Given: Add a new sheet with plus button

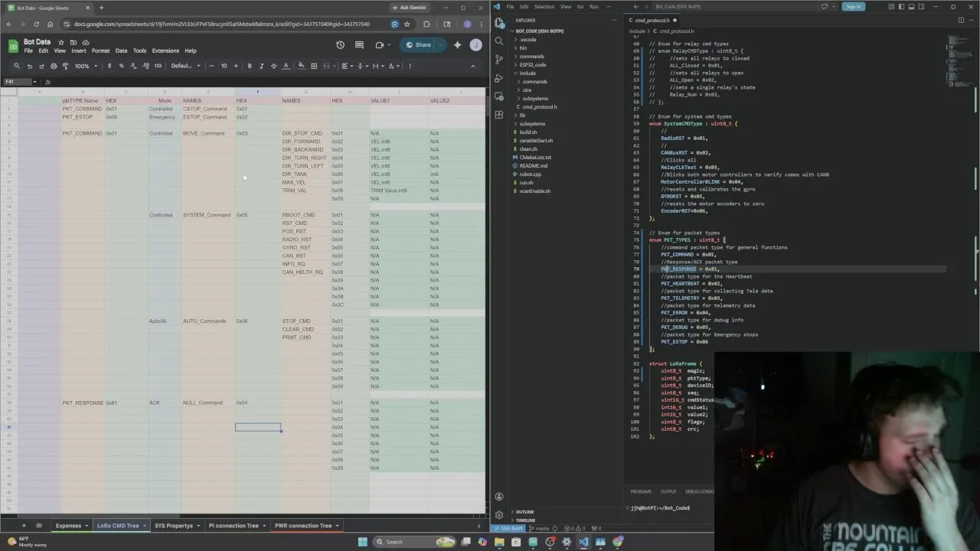Looking at the screenshot, I should point(24,526).
